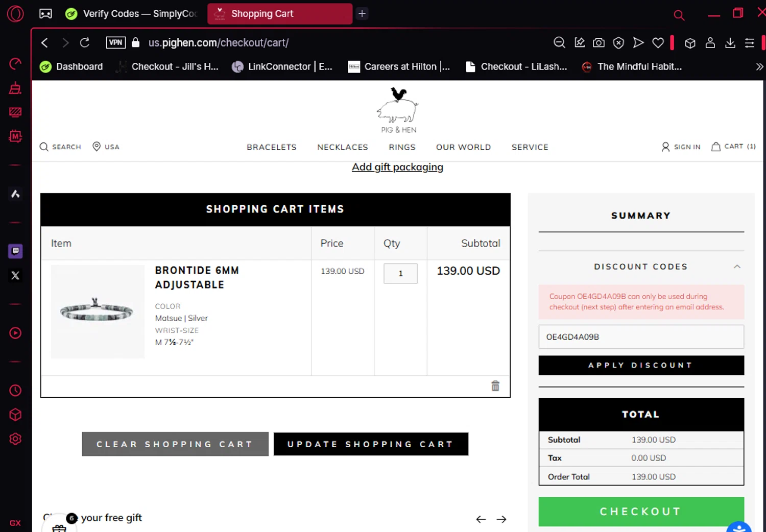This screenshot has width=766, height=532.
Task: Open browser profile account icon
Action: click(x=710, y=43)
